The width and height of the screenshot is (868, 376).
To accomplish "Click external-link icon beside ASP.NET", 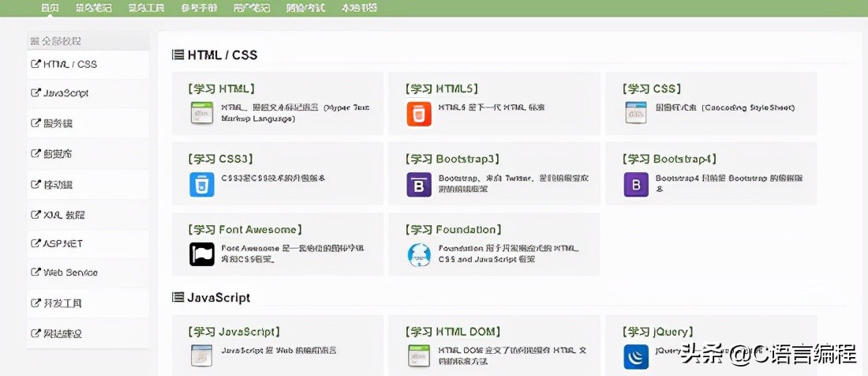I will point(36,243).
